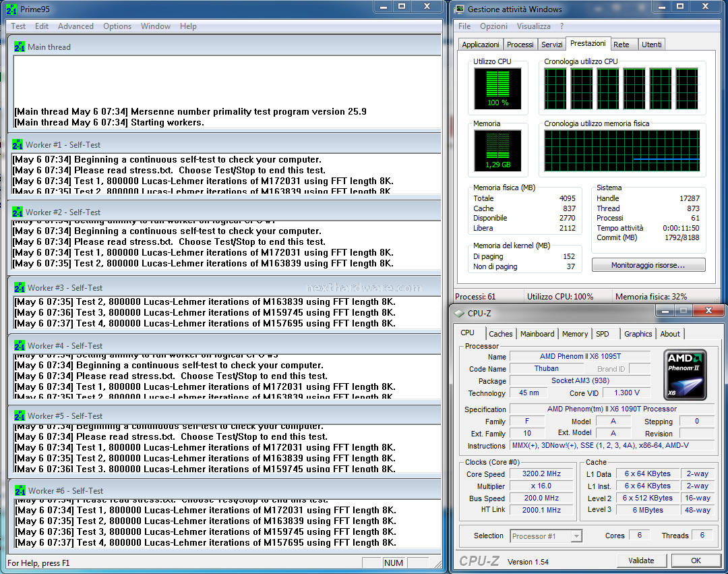Select the Prestazioni tab

point(588,44)
